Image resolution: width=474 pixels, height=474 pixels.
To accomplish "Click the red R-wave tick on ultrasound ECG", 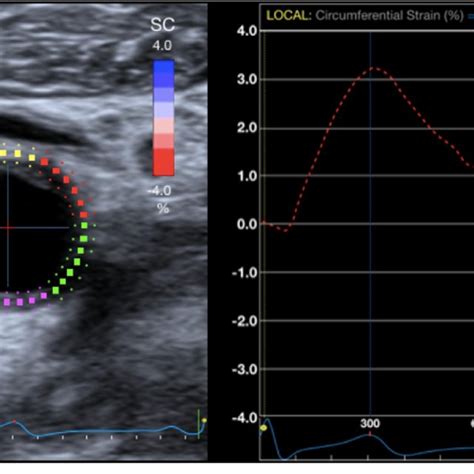I will tap(14, 421).
